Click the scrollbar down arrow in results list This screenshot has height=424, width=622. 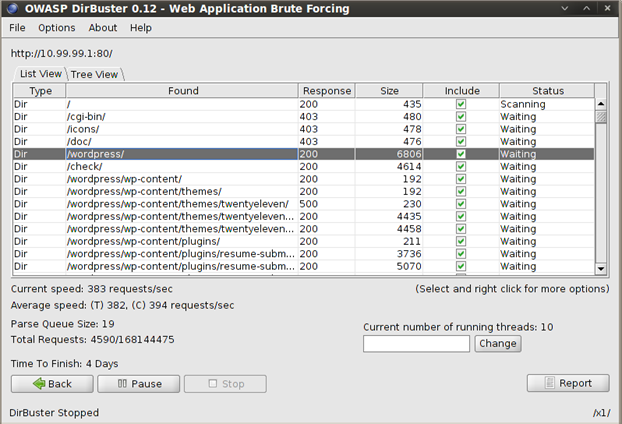[601, 268]
